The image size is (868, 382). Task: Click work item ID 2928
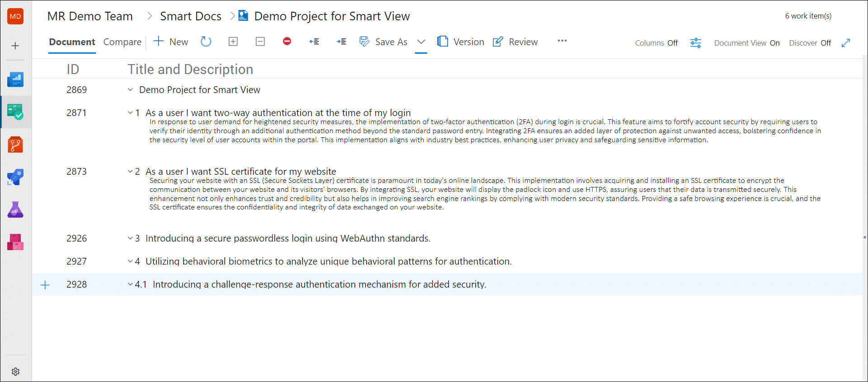[76, 284]
